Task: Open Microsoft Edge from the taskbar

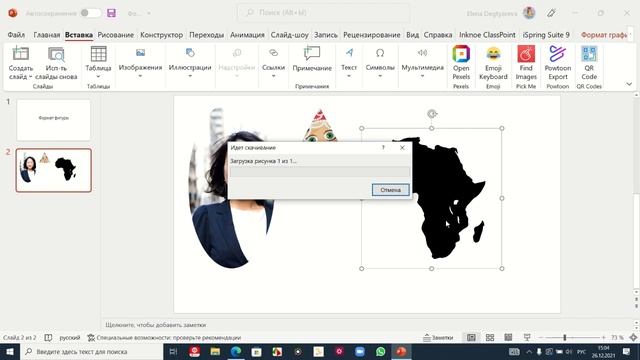Action: coord(236,351)
